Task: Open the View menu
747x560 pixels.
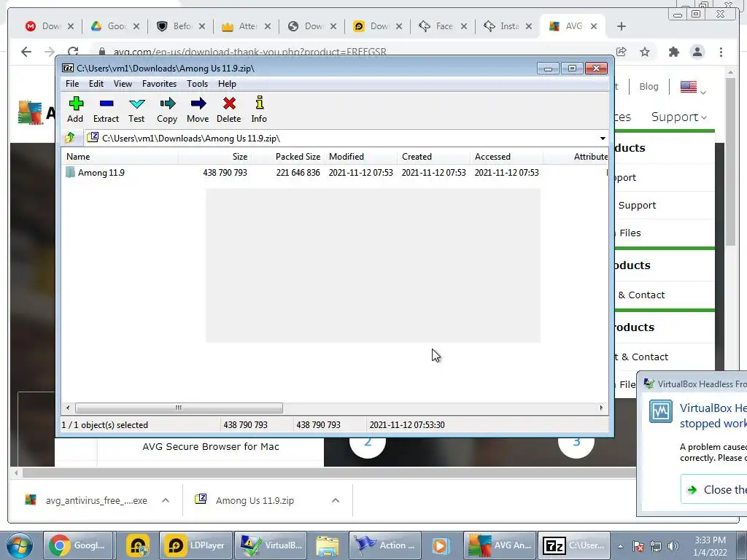Action: [123, 84]
